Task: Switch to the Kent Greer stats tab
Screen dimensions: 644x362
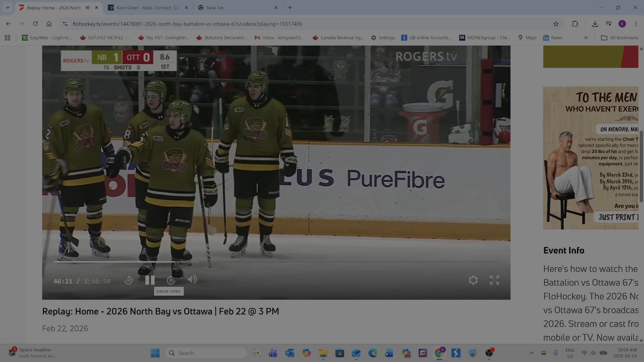Action: [146, 7]
